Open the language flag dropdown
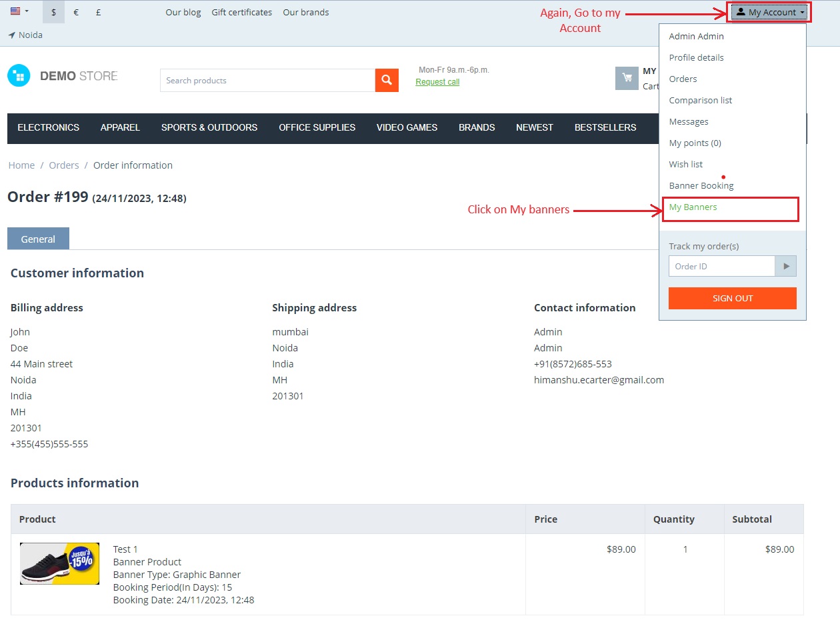 [19, 11]
